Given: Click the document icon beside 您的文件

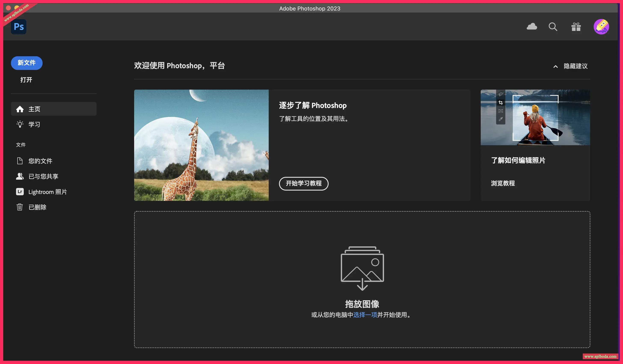Looking at the screenshot, I should click(20, 161).
